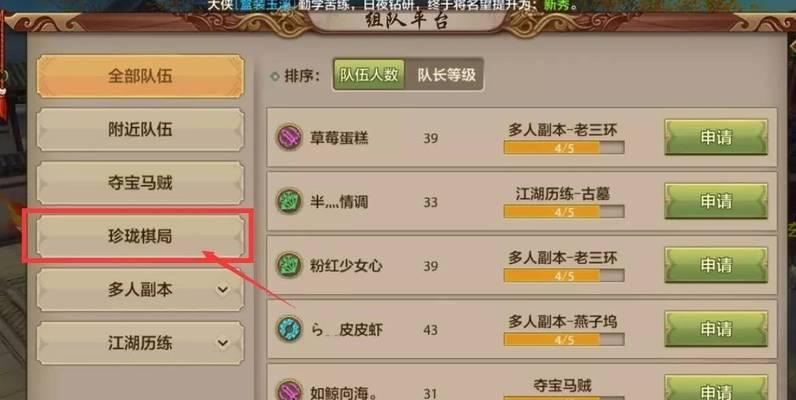796x400 pixels.
Task: Apply to join 草莓蛋糕's team
Action: [x=716, y=138]
